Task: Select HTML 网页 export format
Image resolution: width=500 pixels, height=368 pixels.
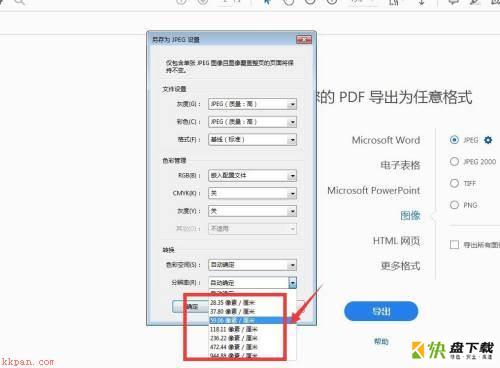Action: point(396,241)
